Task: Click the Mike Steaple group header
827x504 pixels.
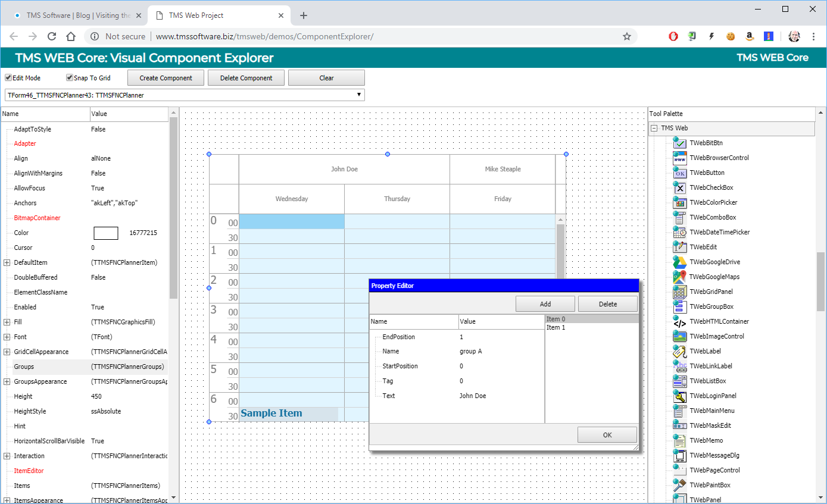Action: click(x=503, y=169)
